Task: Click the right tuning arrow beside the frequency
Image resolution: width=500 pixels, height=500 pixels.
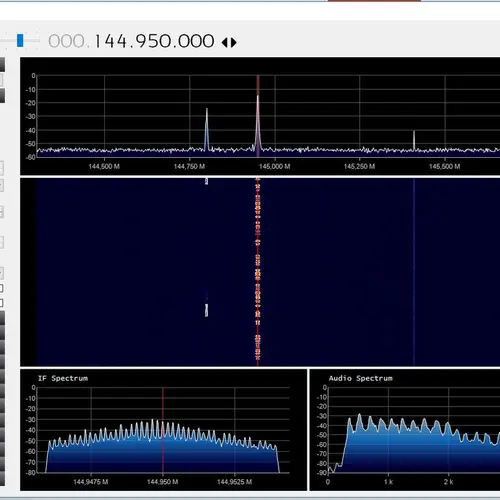Action: [x=234, y=42]
